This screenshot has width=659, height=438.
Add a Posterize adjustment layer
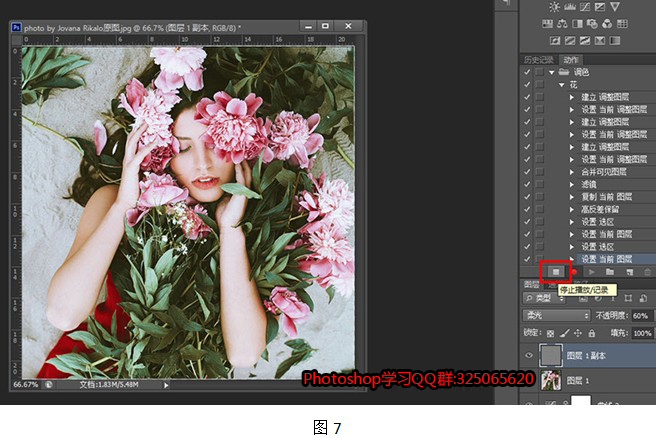[570, 40]
